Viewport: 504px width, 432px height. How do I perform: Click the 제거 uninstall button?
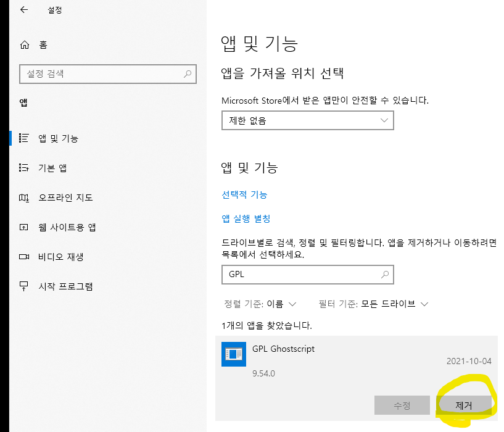(464, 405)
